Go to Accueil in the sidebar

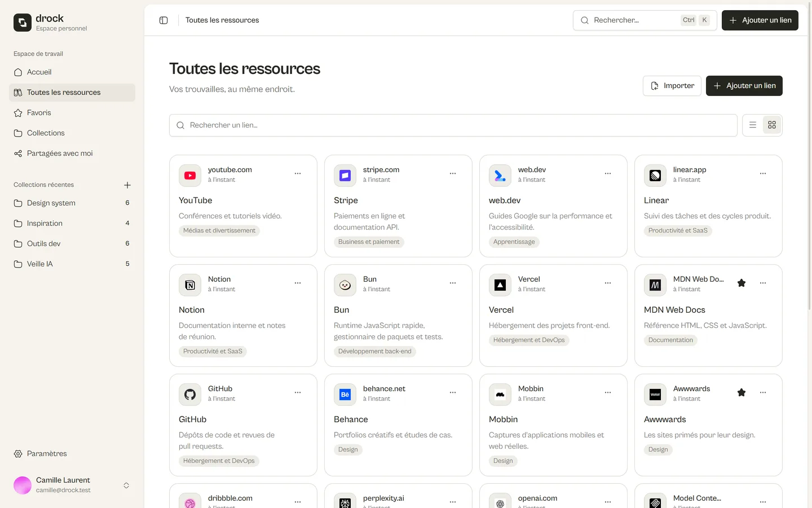coord(72,72)
